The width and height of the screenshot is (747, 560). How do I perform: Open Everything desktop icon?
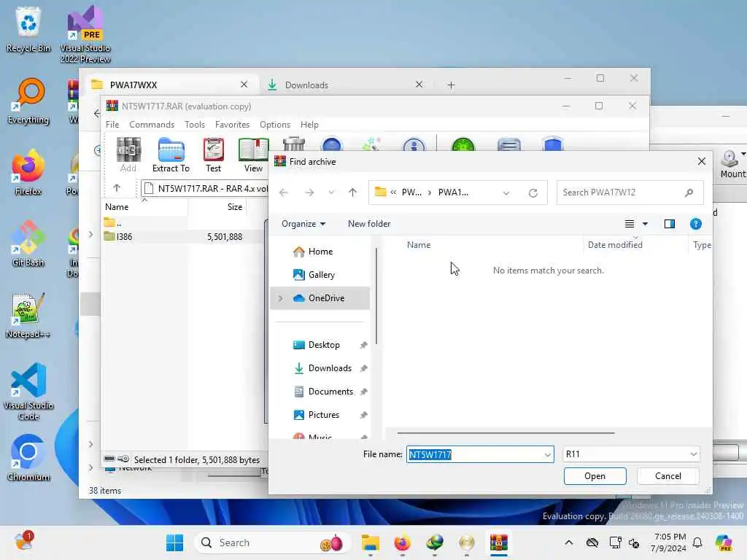(x=28, y=101)
